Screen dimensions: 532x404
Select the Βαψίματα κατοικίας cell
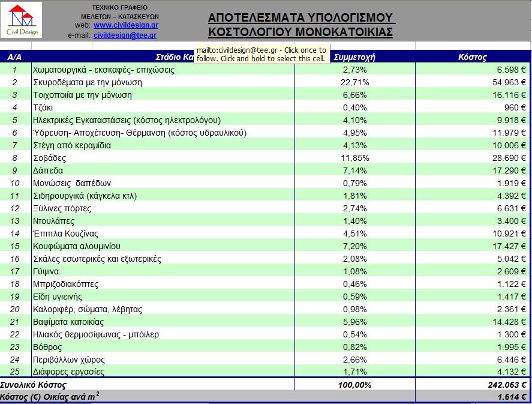coord(163,322)
